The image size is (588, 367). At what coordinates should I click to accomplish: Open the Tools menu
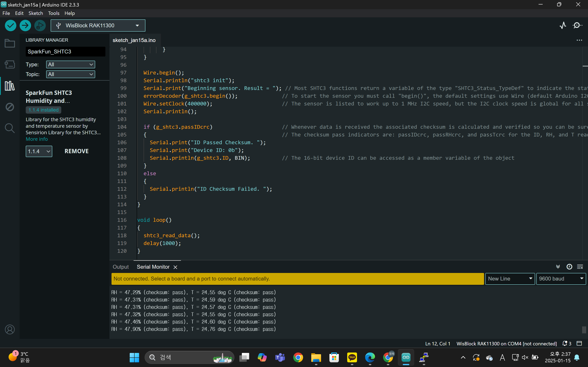(x=54, y=13)
